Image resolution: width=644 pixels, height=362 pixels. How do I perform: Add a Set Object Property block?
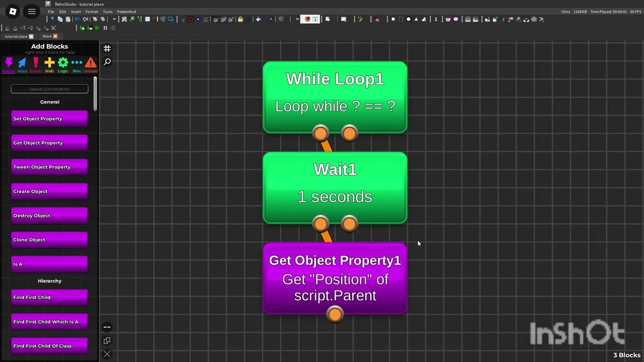click(49, 119)
